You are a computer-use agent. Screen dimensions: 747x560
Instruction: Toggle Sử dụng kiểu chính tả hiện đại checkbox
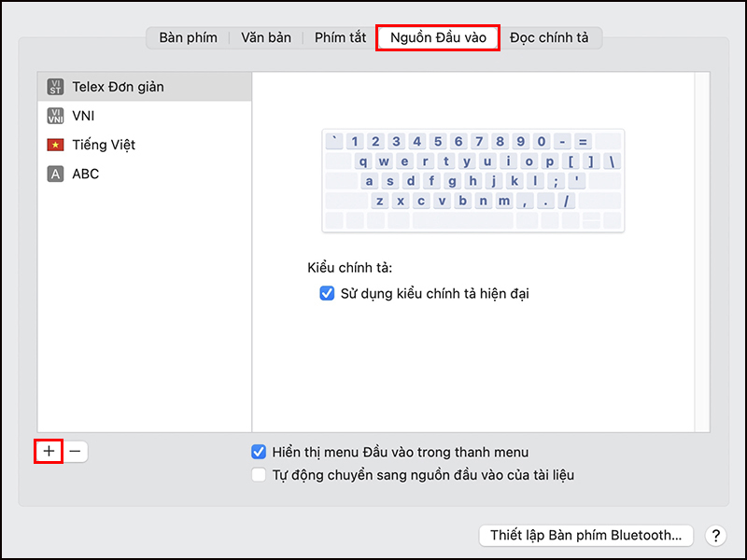coord(327,293)
